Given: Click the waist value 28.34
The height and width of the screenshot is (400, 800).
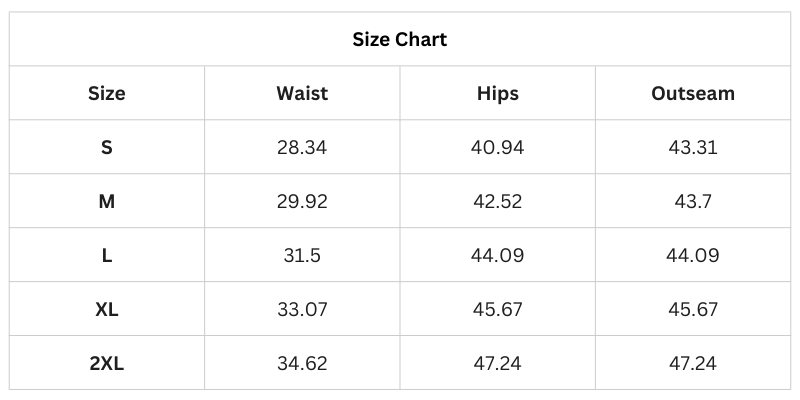Looking at the screenshot, I should click(x=302, y=148).
